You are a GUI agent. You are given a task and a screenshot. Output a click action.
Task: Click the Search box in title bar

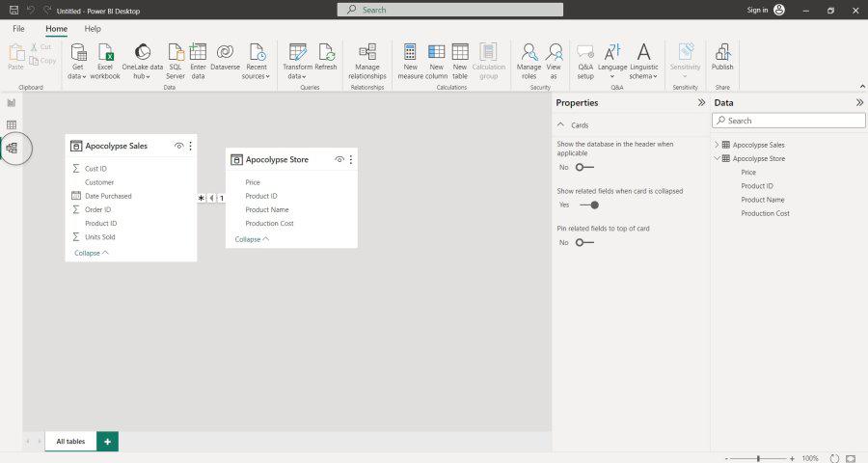click(x=450, y=10)
